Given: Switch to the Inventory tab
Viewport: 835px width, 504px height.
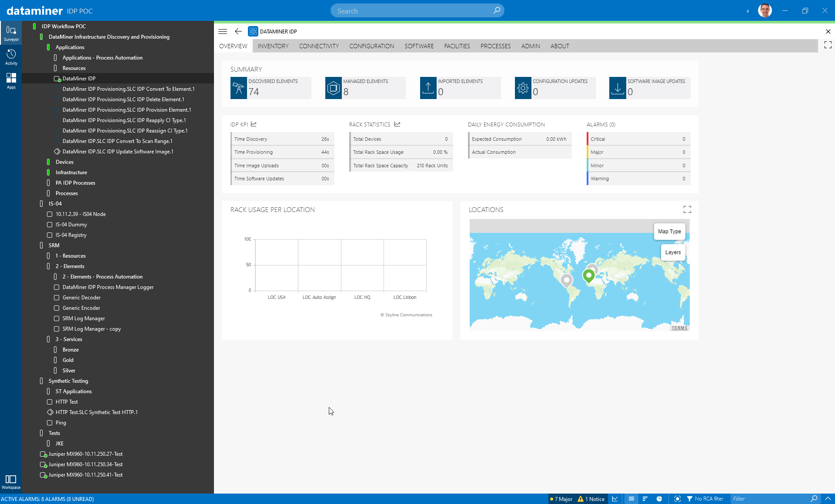Looking at the screenshot, I should 273,46.
